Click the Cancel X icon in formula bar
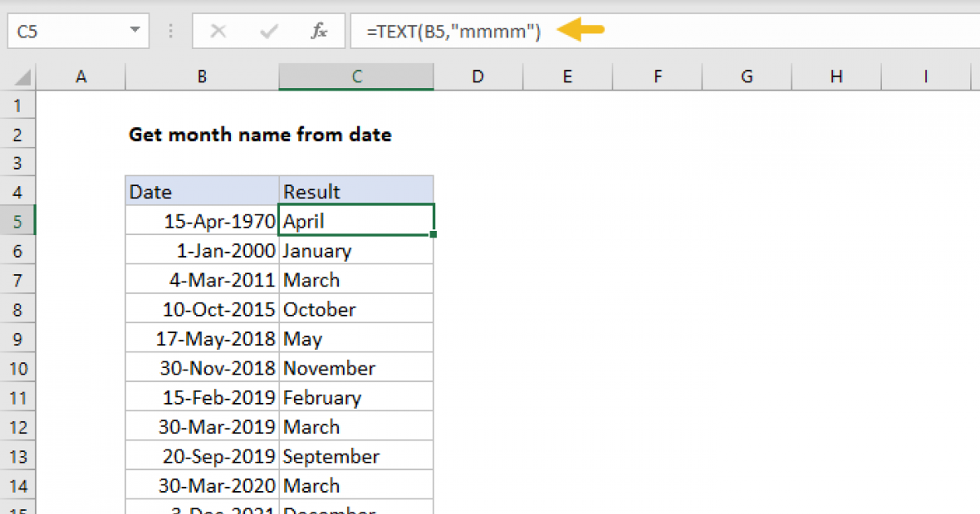The width and height of the screenshot is (980, 514). [x=218, y=32]
